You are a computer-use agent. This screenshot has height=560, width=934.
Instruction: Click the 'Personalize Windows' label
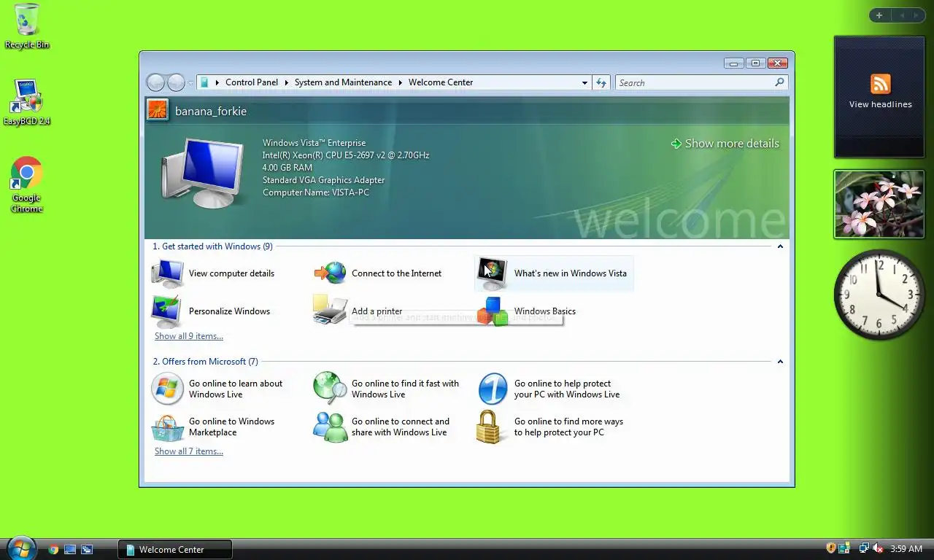coord(229,311)
